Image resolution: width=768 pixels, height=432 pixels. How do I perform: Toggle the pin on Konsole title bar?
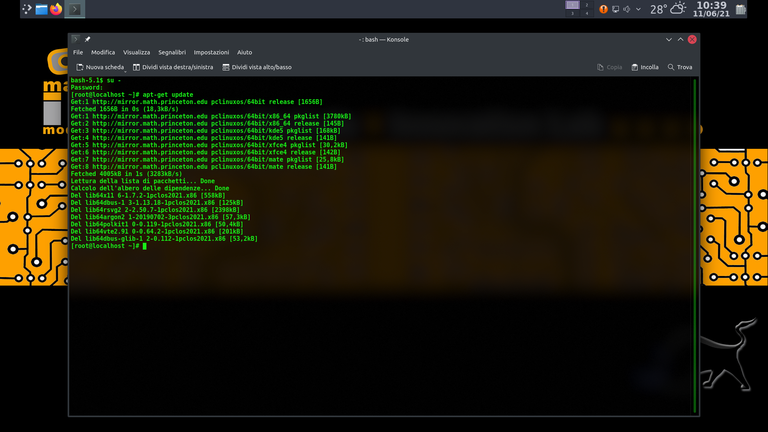pyautogui.click(x=88, y=39)
